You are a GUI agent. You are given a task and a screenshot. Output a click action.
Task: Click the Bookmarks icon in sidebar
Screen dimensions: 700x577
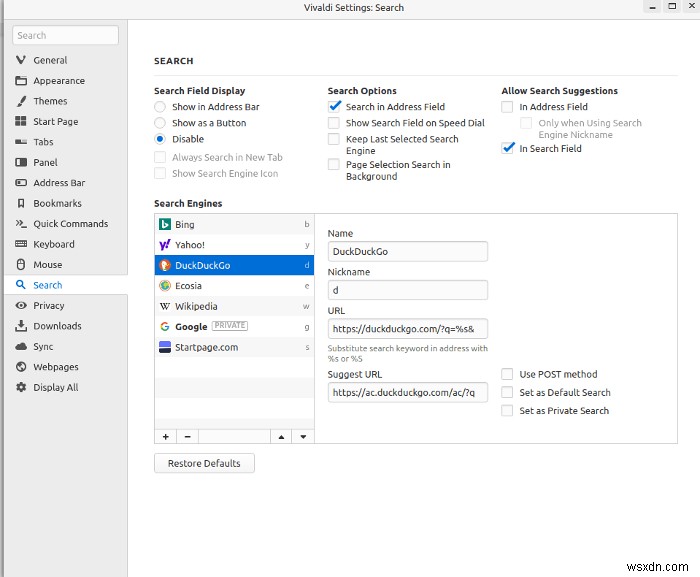[x=21, y=203]
